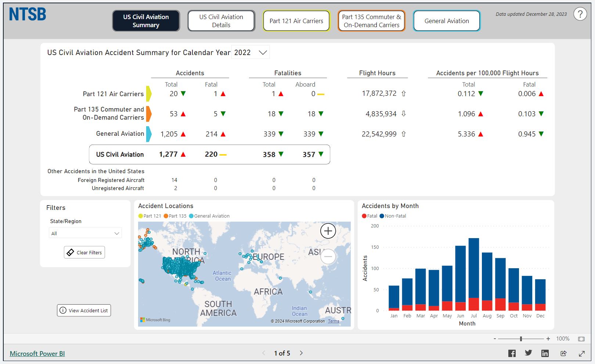This screenshot has height=364, width=595.
Task: Toggle General Aviation map legend item
Action: [x=209, y=216]
